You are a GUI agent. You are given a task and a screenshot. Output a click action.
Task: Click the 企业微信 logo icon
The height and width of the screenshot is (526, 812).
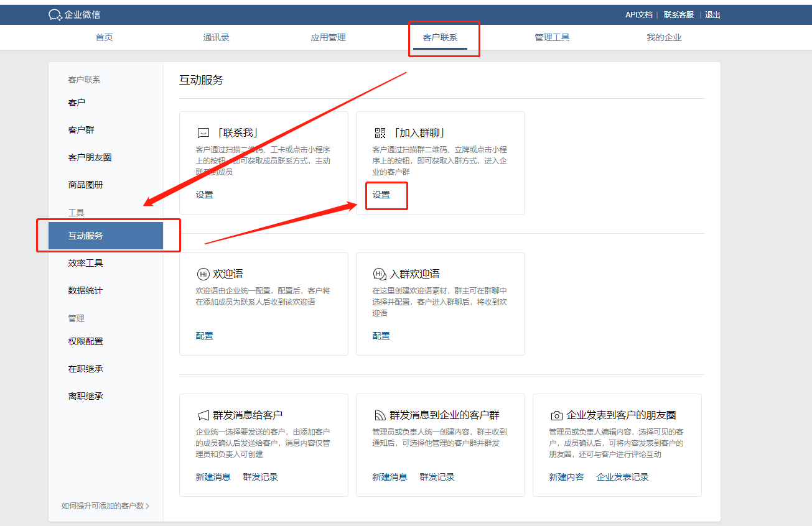click(x=55, y=15)
